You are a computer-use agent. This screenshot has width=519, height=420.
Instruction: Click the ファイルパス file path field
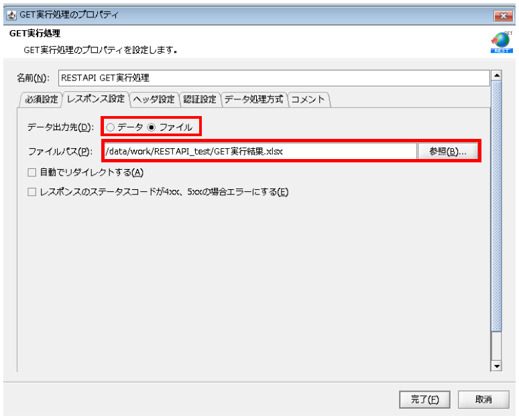260,152
